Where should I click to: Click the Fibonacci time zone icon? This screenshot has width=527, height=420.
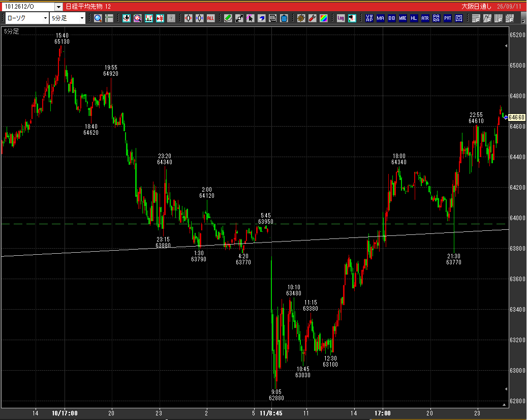pyautogui.click(x=498, y=18)
